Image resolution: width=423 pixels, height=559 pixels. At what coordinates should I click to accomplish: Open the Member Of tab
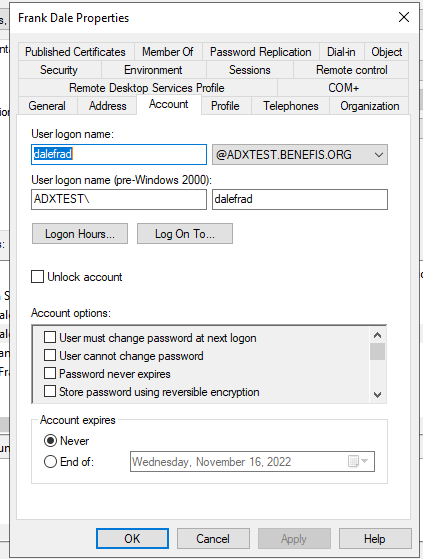[x=168, y=52]
